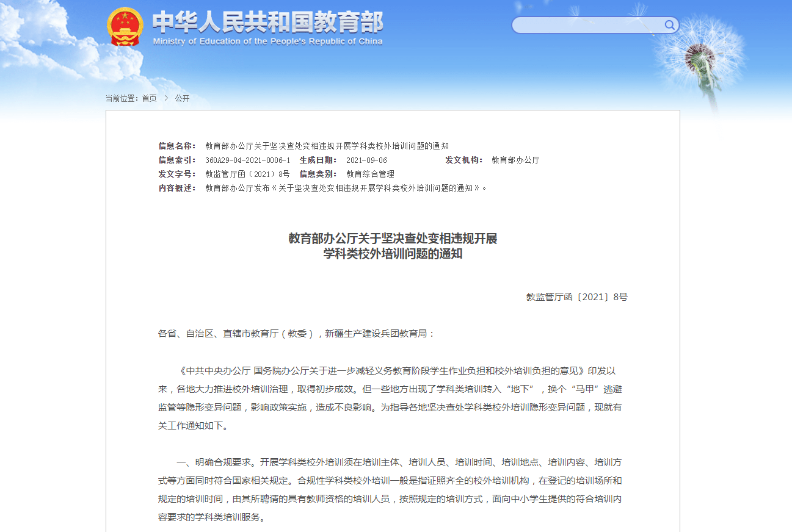Click the line beginning 《中共中央办公厅 国务院办公厅

396,370
